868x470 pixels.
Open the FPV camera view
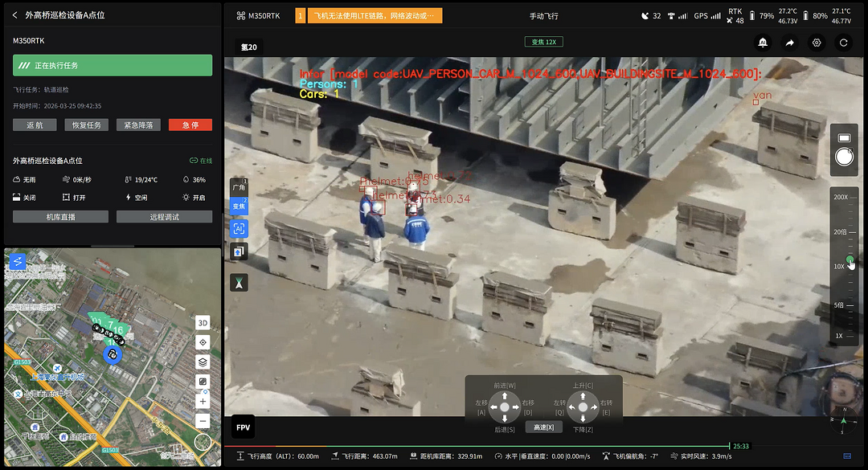(243, 427)
